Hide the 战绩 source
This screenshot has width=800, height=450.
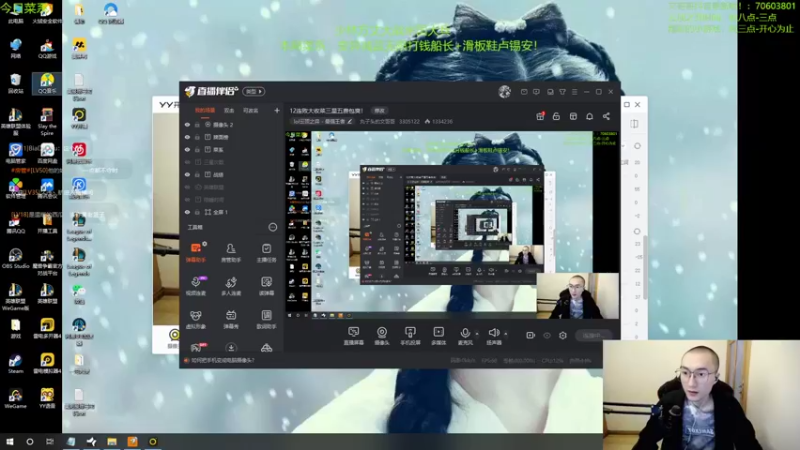pos(187,175)
